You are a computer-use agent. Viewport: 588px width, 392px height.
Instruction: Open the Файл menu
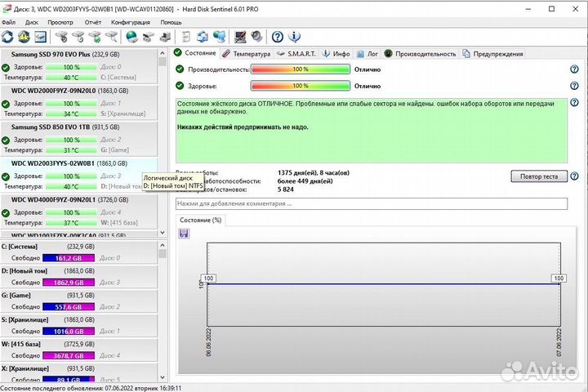pos(8,23)
